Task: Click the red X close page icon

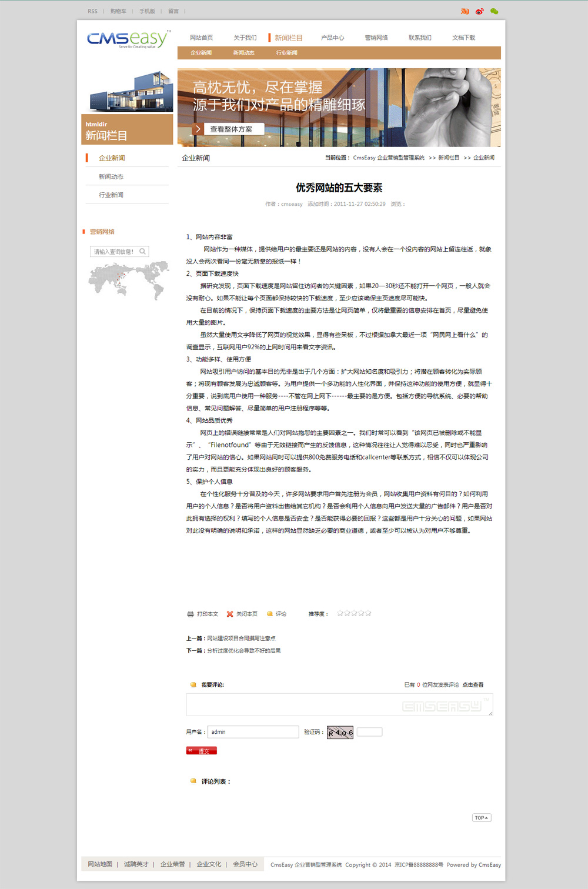Action: click(230, 614)
